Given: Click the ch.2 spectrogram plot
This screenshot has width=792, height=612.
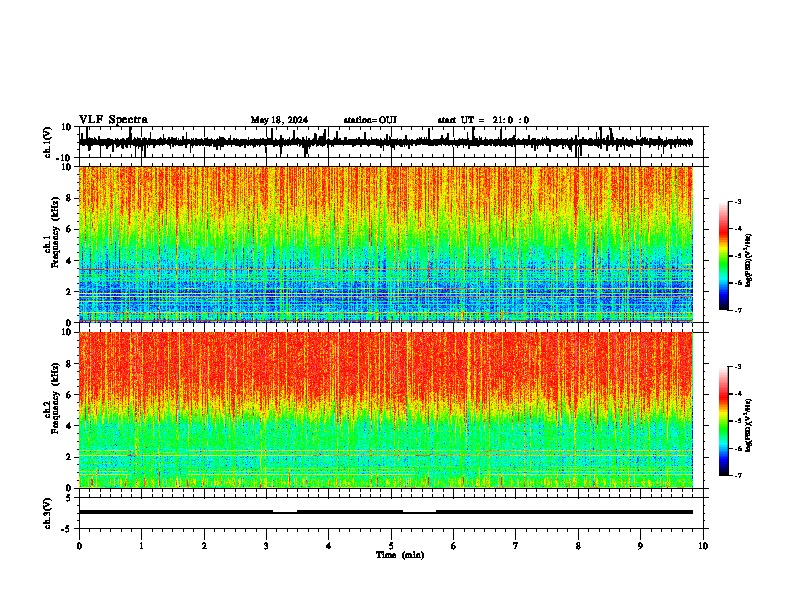Looking at the screenshot, I should tap(386, 410).
